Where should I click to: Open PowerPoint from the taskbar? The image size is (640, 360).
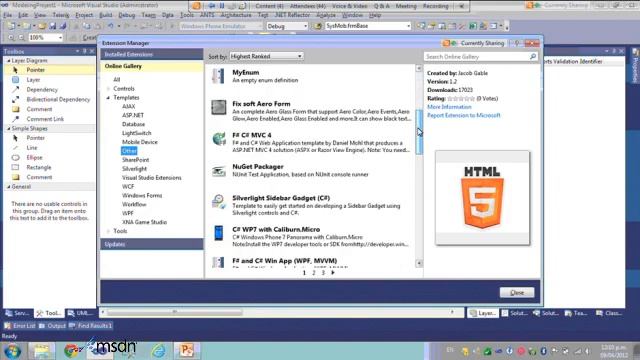coord(187,351)
